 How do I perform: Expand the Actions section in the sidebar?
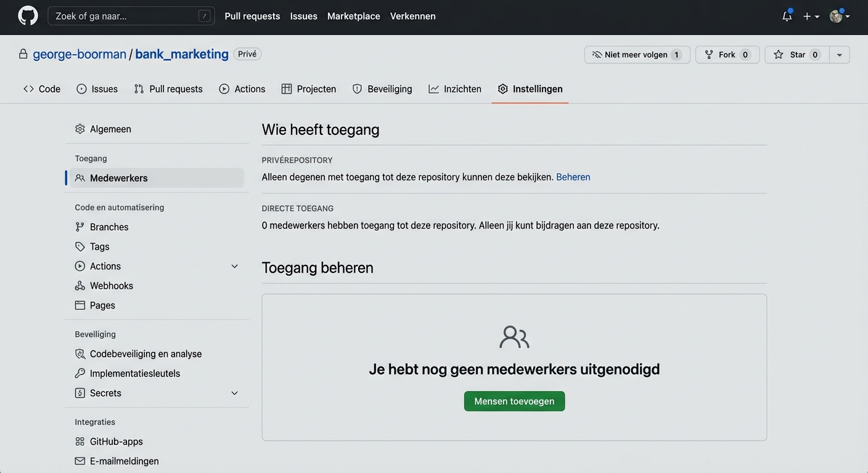click(234, 265)
